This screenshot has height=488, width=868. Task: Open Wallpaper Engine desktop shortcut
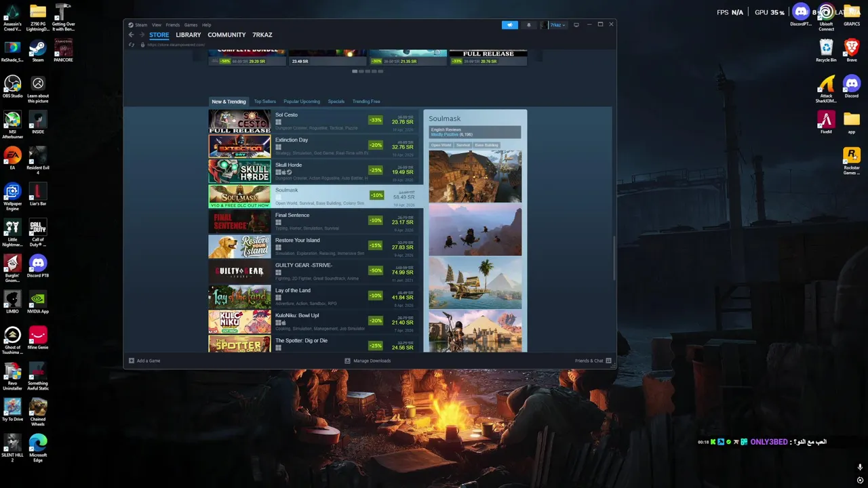pos(12,197)
